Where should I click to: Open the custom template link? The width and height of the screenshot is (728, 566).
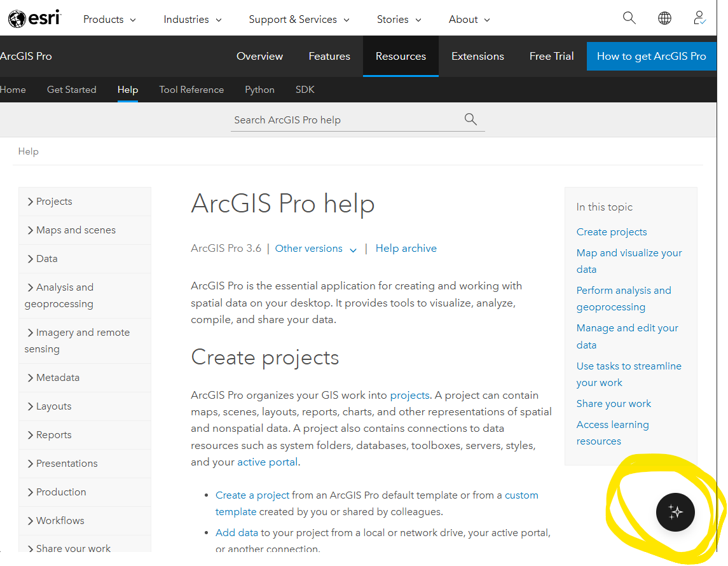point(376,504)
